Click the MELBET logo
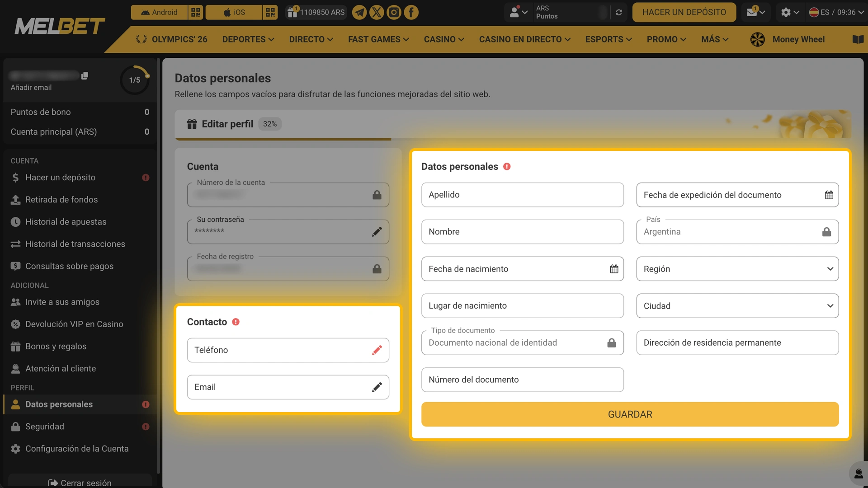Viewport: 868px width, 488px height. 60,26
